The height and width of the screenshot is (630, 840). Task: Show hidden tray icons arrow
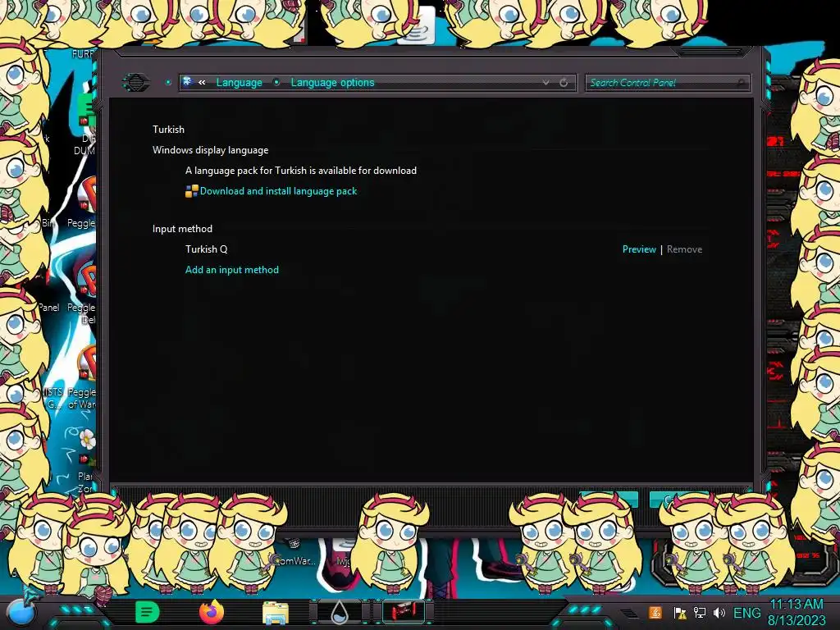coord(628,613)
